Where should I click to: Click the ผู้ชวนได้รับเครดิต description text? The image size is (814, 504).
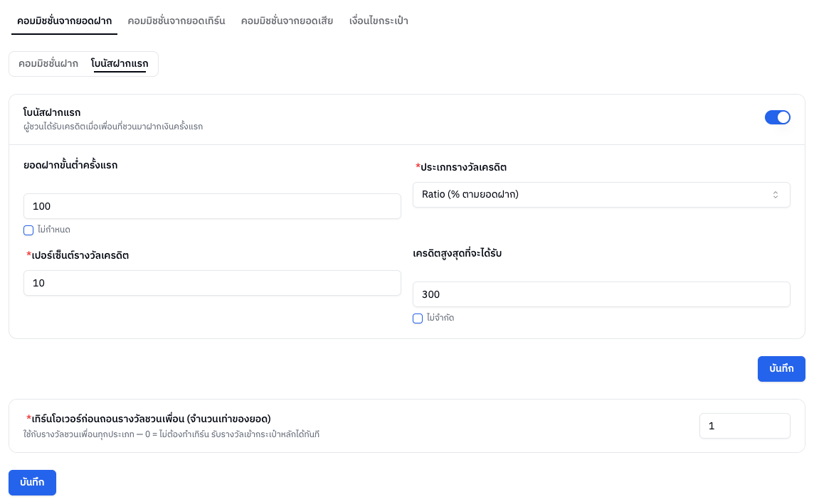[x=113, y=127]
